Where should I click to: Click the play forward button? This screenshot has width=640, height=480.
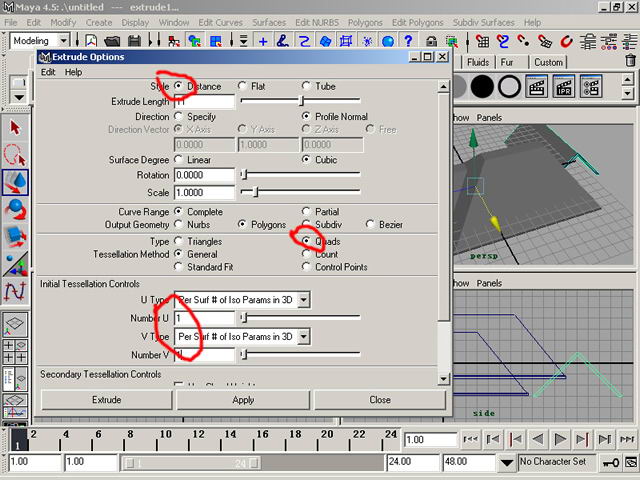560,440
